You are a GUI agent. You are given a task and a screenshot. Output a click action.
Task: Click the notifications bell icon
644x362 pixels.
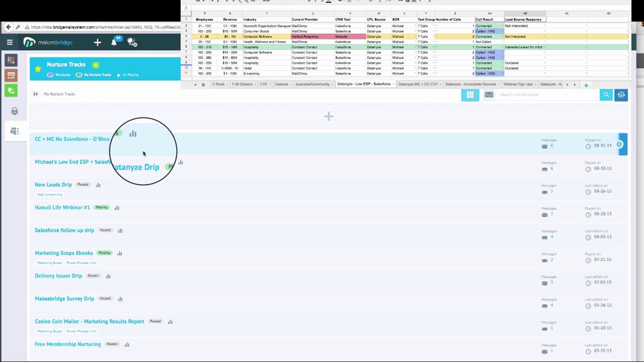(114, 43)
